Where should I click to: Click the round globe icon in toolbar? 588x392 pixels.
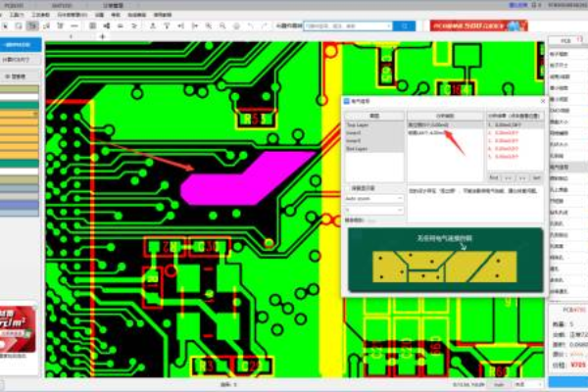pos(236,26)
